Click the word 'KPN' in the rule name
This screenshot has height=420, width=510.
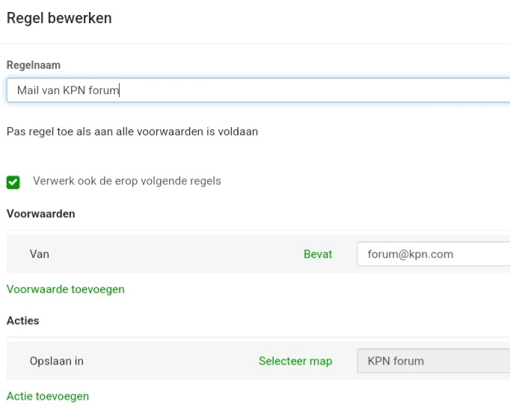pyautogui.click(x=75, y=90)
